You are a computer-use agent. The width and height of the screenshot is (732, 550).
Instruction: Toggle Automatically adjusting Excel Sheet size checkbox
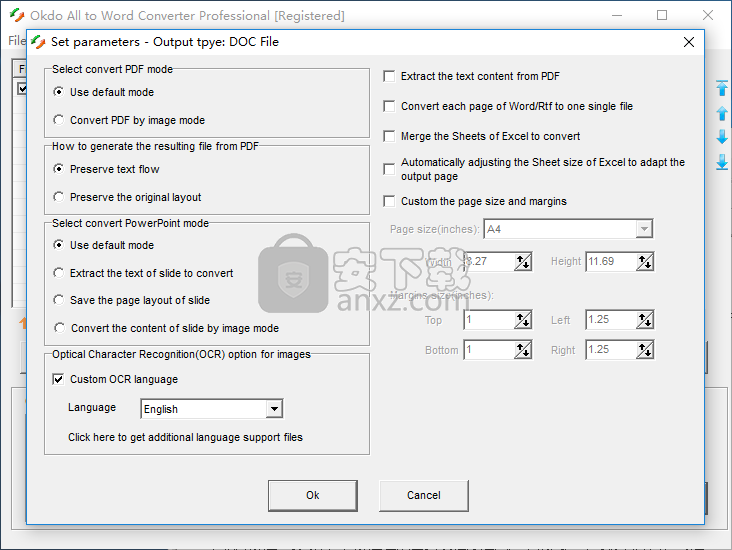[389, 169]
